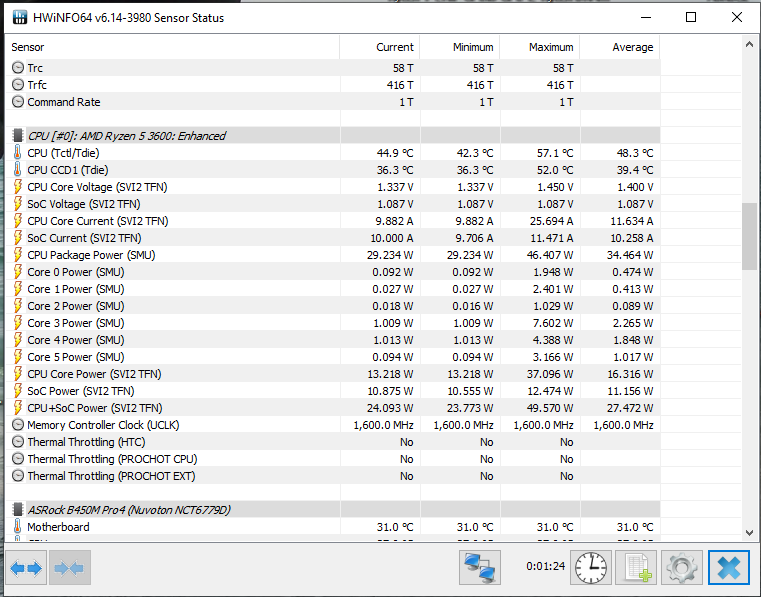
Task: Click the HWiNFO64 title bar app icon
Action: [19, 18]
